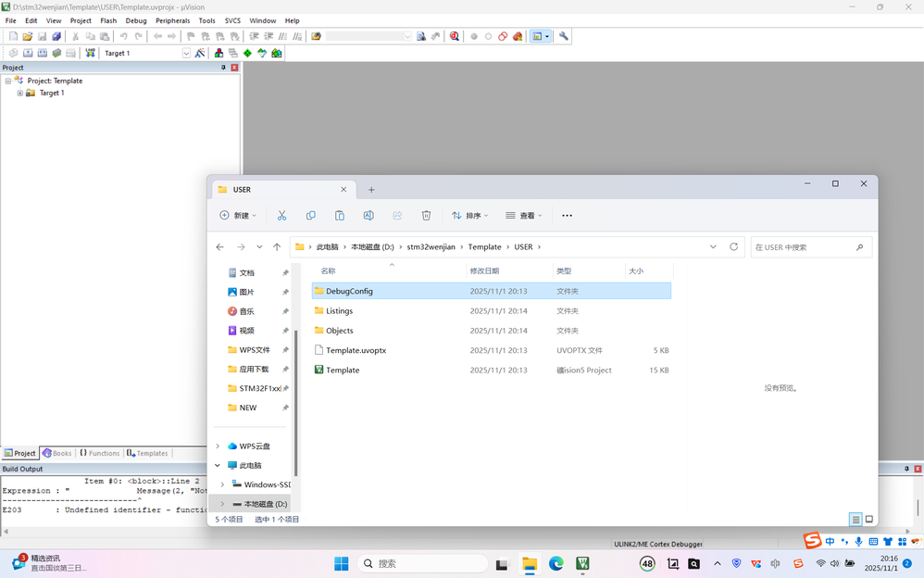
Task: Switch to the Functions tab
Action: (100, 453)
